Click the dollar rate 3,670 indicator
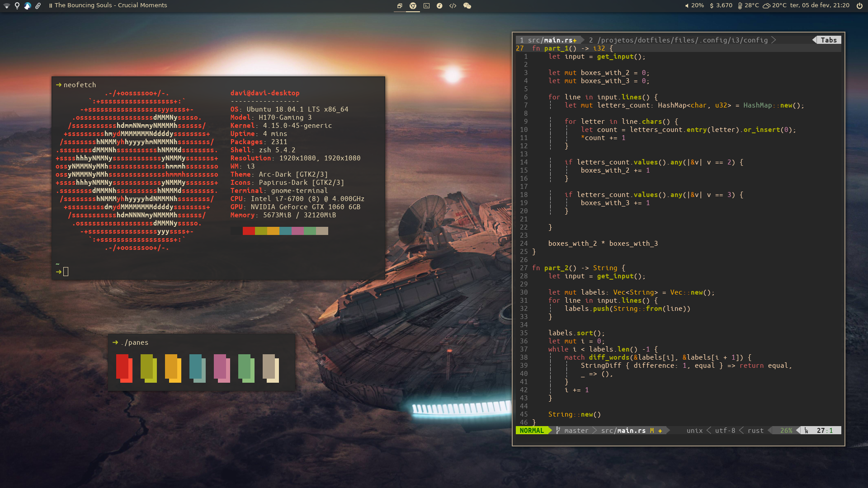The height and width of the screenshot is (488, 868). (x=721, y=5)
